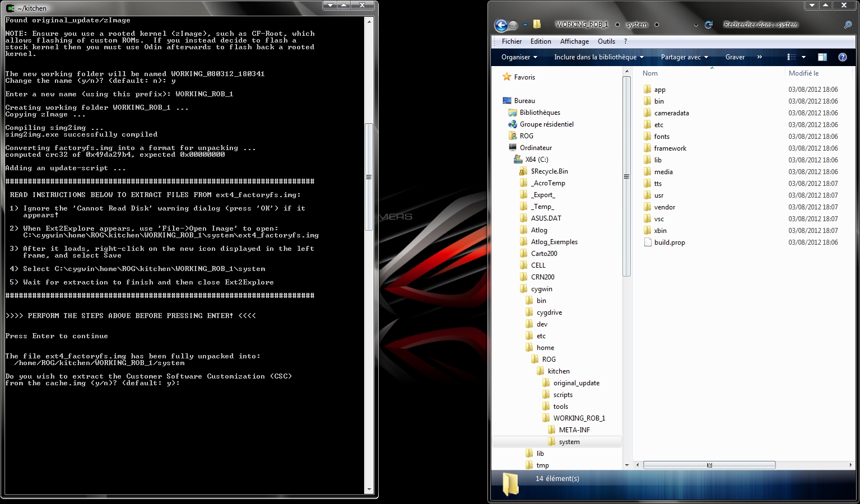Open the view options dropdown arrow
860x504 pixels.
(803, 57)
